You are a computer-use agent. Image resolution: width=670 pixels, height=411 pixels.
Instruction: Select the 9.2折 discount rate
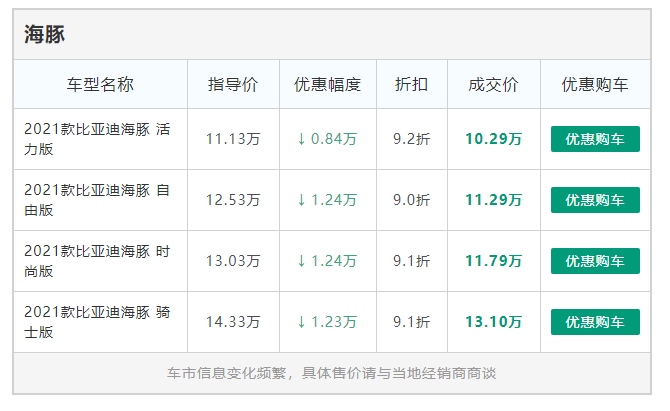pyautogui.click(x=411, y=139)
